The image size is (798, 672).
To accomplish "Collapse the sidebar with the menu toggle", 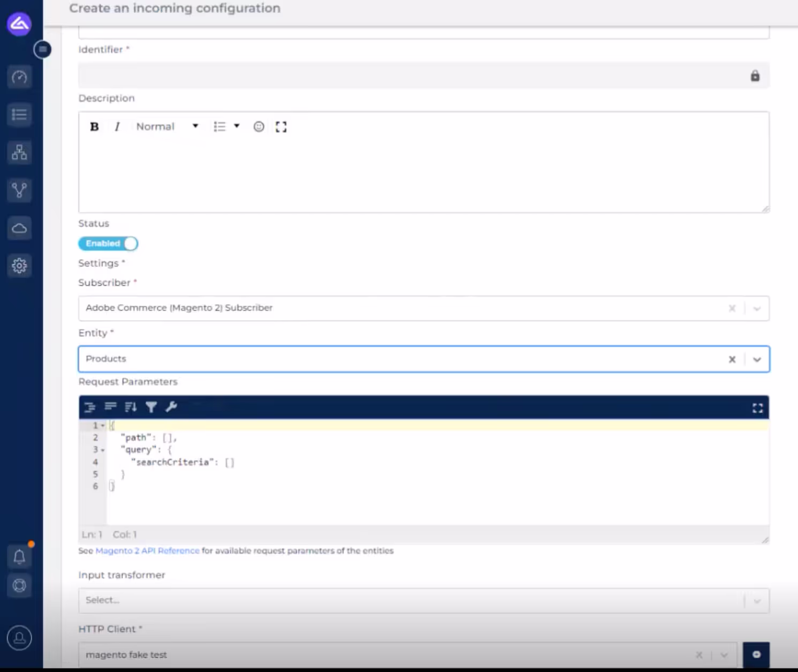I will [x=42, y=49].
